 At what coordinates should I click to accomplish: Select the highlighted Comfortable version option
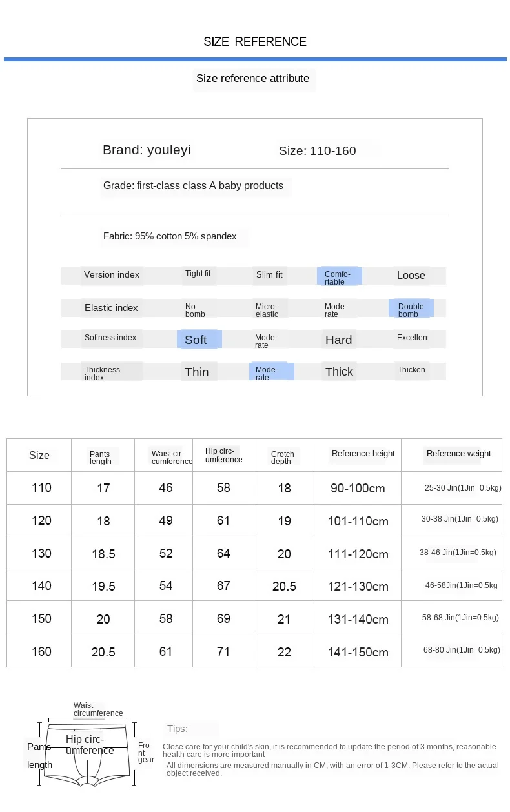[339, 277]
